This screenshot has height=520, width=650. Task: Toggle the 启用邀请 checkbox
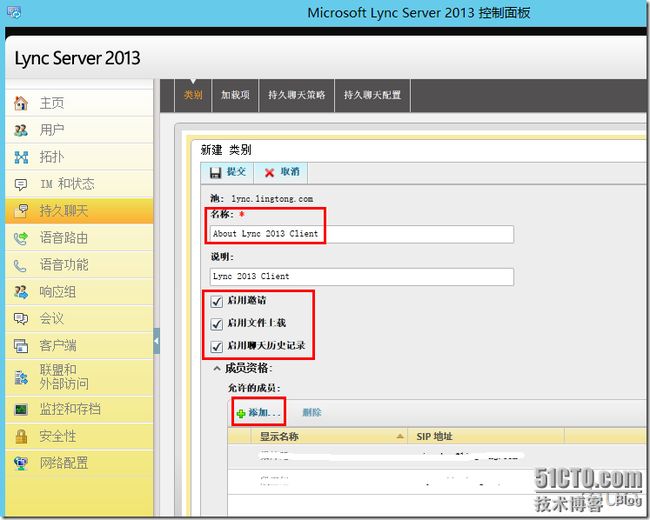[x=217, y=301]
